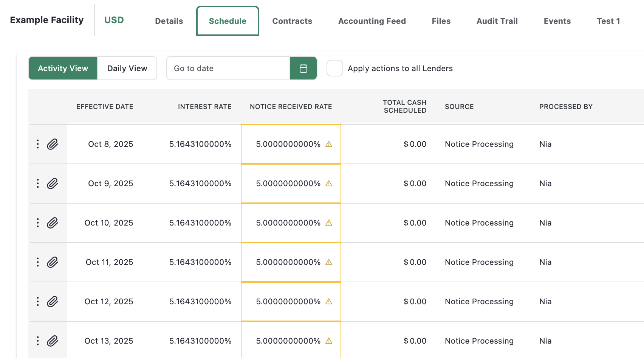
Task: Click interest rate 5.1643100000% in Oct 9 row
Action: tap(200, 184)
